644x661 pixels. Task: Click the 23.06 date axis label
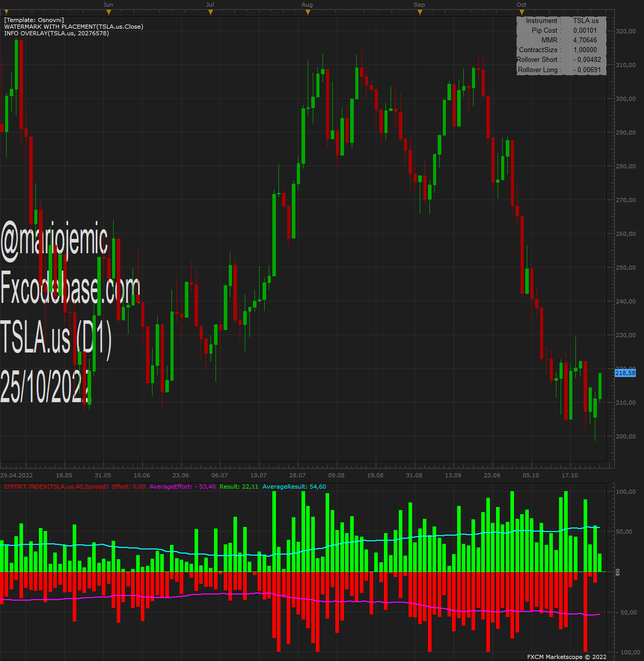pyautogui.click(x=181, y=475)
